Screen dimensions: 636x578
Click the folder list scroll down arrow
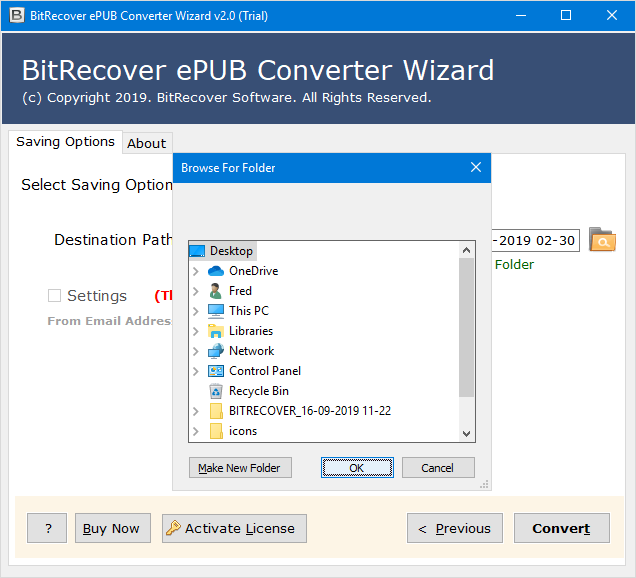point(466,433)
